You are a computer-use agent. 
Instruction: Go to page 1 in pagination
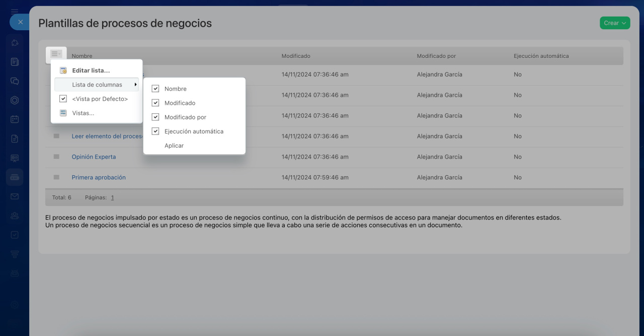point(112,197)
